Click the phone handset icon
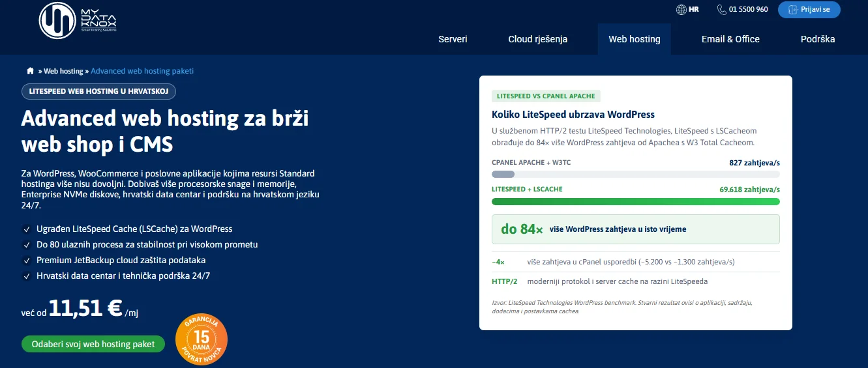The image size is (868, 368). 721,10
